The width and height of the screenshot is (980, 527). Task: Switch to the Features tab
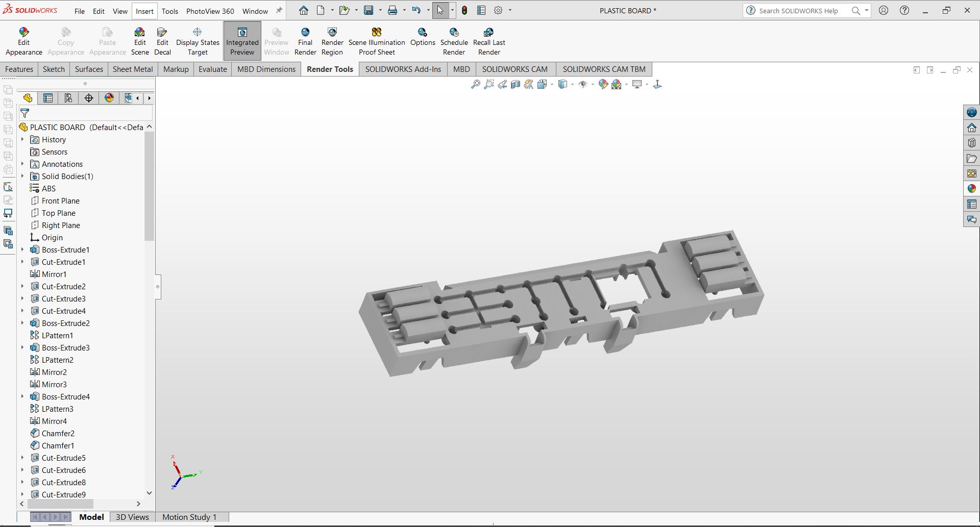click(19, 69)
